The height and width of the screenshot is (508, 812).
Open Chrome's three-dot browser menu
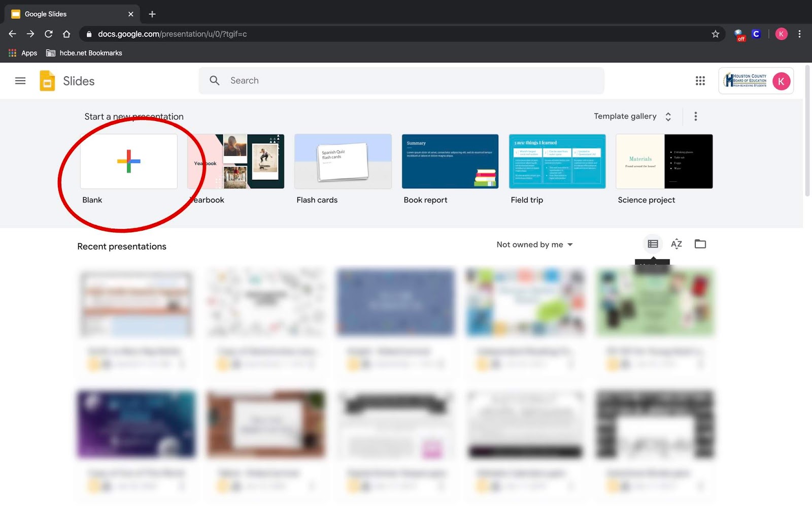tap(800, 34)
